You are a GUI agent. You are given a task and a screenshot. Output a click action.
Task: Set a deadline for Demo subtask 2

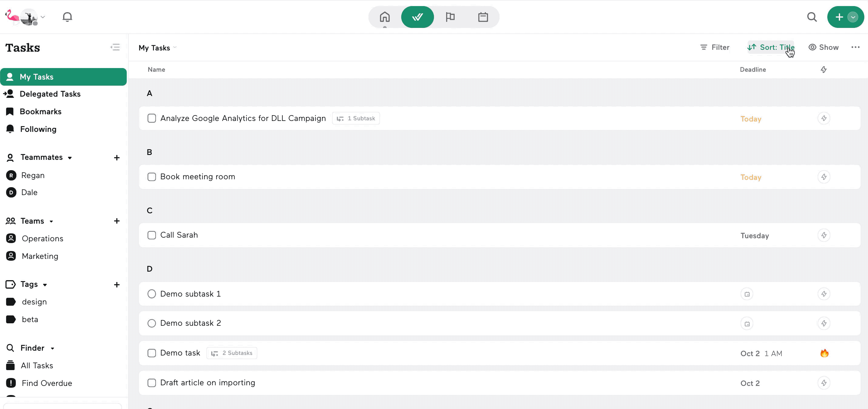pos(747,324)
